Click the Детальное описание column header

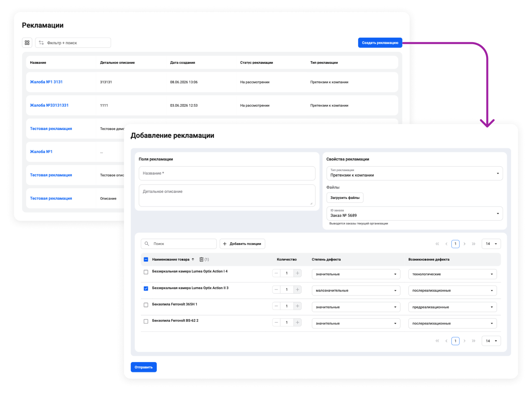[117, 63]
